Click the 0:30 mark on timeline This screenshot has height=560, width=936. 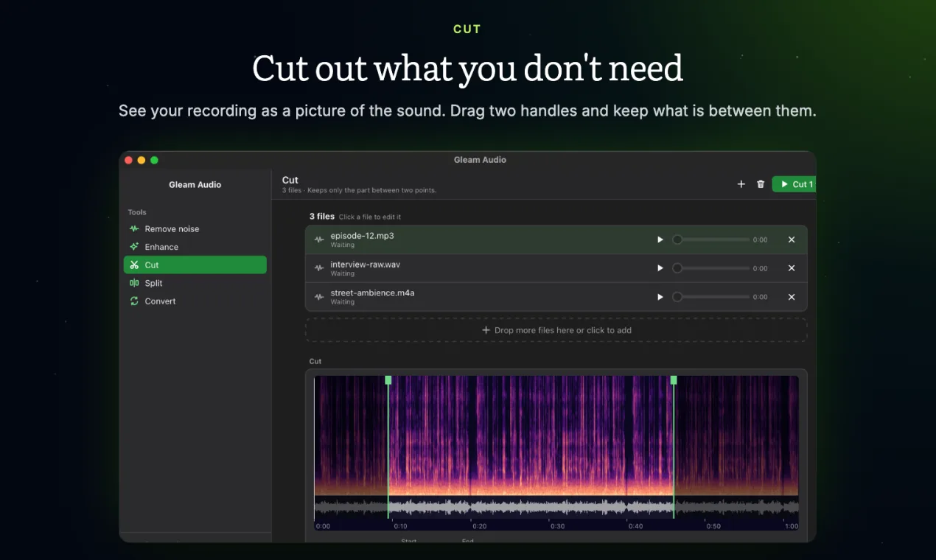pyautogui.click(x=557, y=526)
